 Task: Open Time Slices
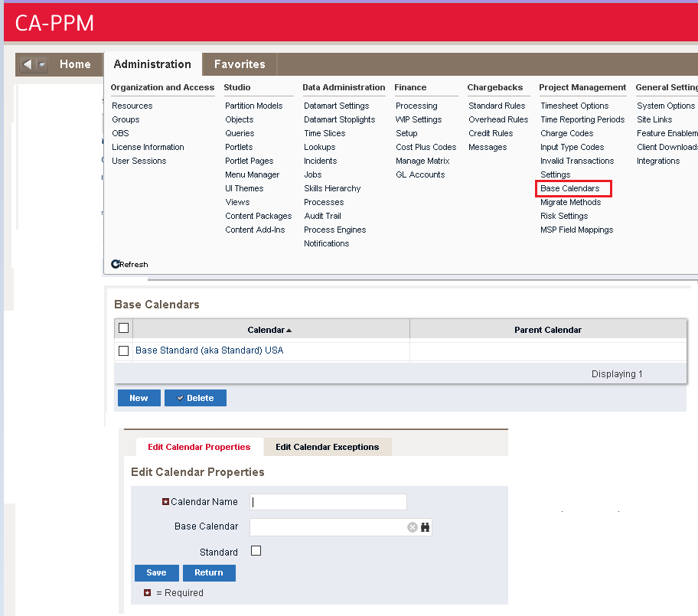[x=325, y=133]
